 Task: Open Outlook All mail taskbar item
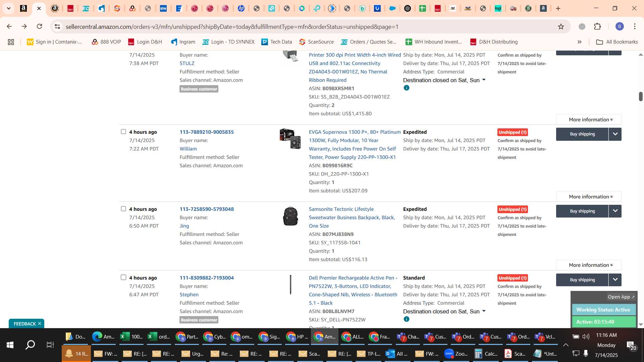[x=396, y=354]
